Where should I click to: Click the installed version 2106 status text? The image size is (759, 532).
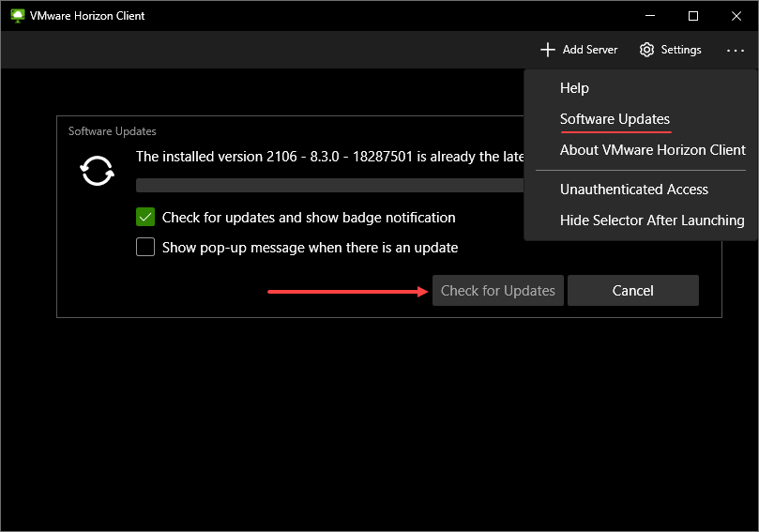[329, 157]
